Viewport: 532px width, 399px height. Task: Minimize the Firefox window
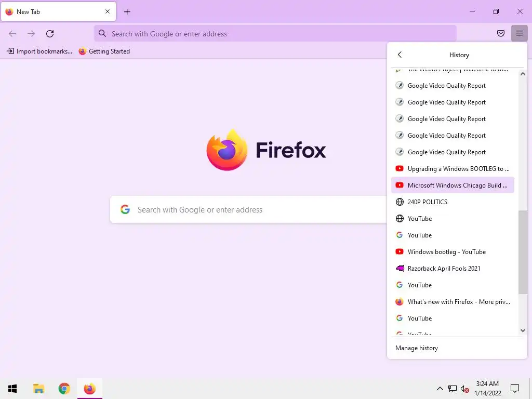coord(472,11)
